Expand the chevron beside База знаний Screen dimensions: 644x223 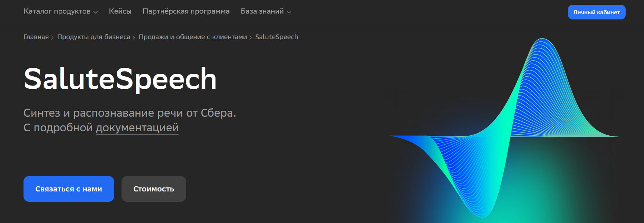(x=289, y=12)
